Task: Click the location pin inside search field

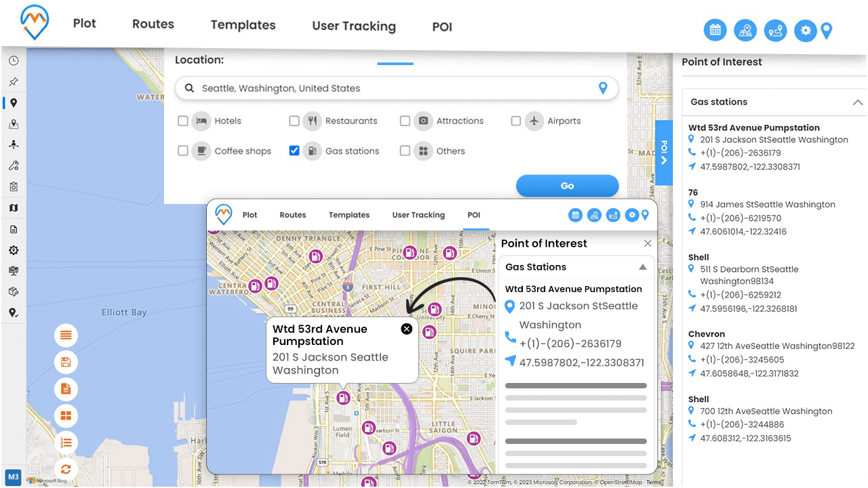Action: 602,88
